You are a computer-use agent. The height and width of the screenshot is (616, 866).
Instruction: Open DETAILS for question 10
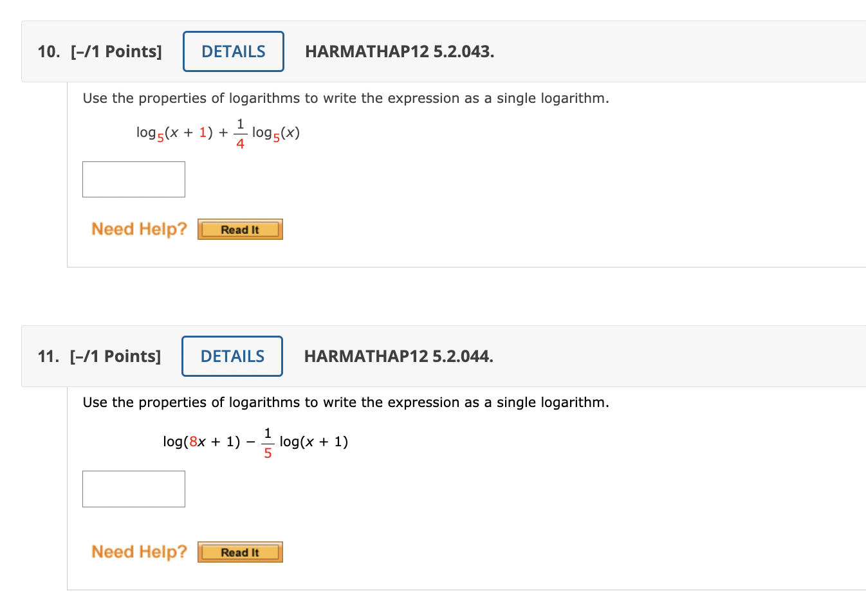click(233, 51)
